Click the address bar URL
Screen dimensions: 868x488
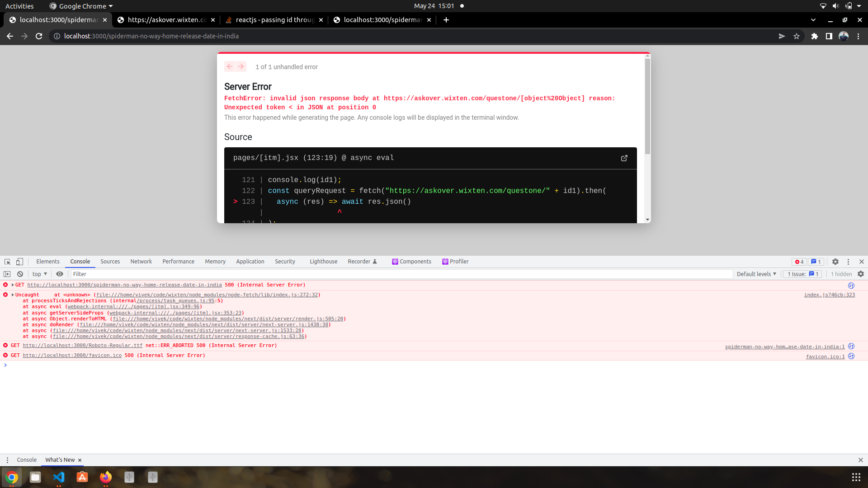[x=151, y=36]
